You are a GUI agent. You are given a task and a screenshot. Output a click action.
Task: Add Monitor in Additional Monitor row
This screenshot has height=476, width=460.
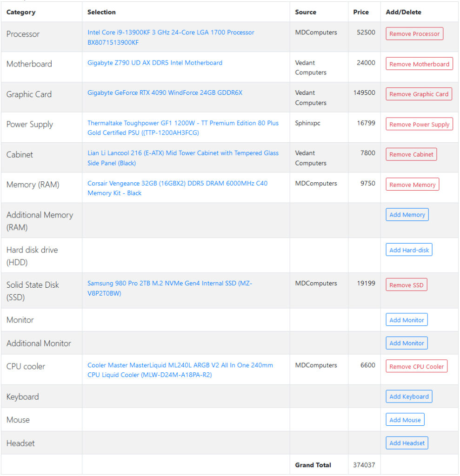coord(407,343)
